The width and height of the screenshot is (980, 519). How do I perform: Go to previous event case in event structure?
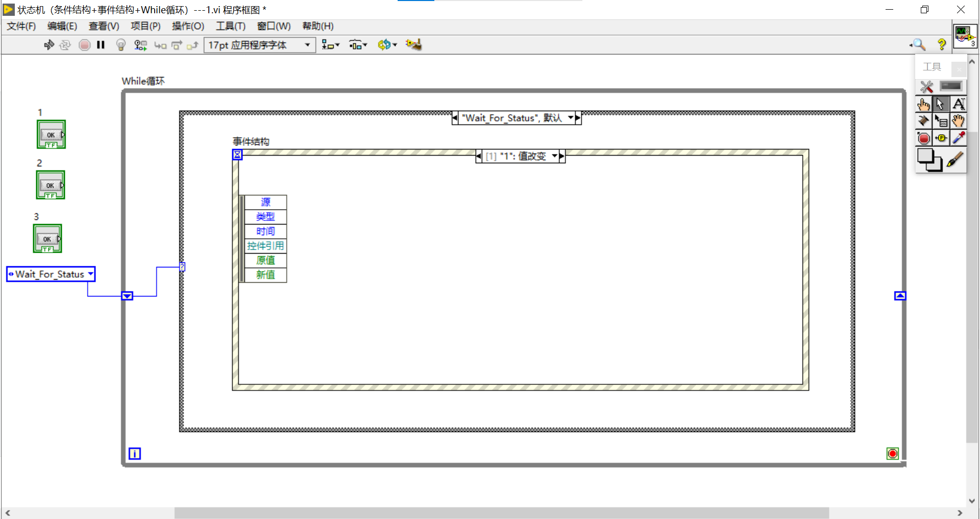478,156
